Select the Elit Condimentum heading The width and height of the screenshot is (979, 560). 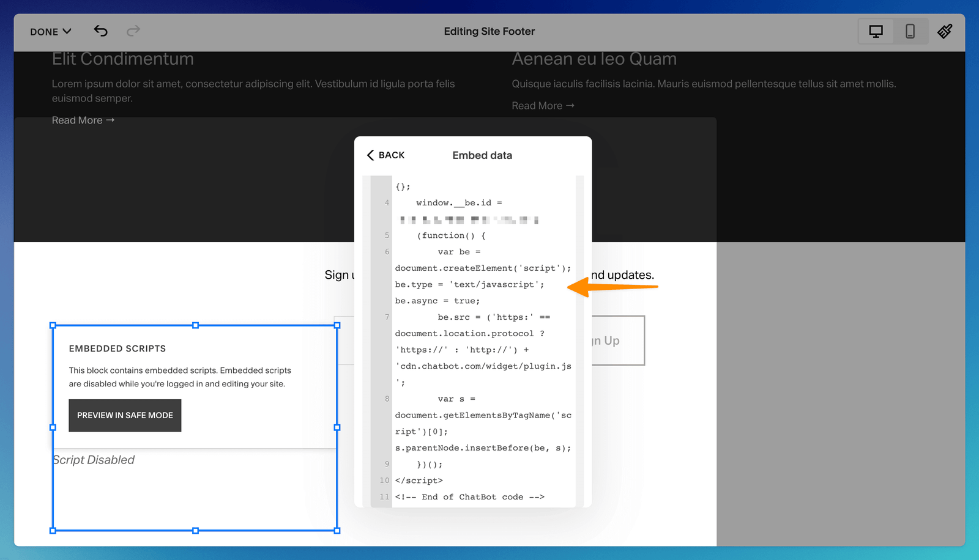123,59
